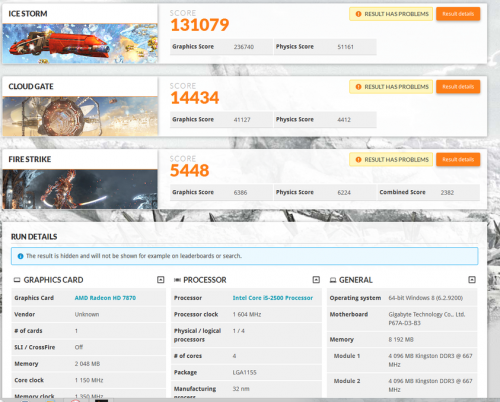Click Ice Storm Physics Score value 51161
This screenshot has width=500, height=402.
point(345,47)
